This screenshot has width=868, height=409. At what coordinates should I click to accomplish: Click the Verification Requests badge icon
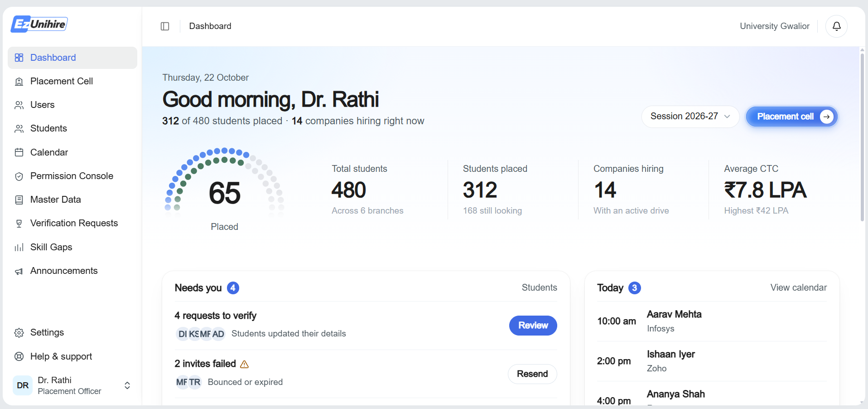19,224
